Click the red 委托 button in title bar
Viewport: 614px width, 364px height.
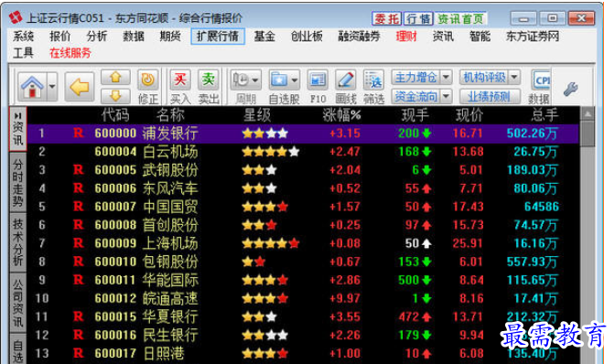[x=386, y=18]
